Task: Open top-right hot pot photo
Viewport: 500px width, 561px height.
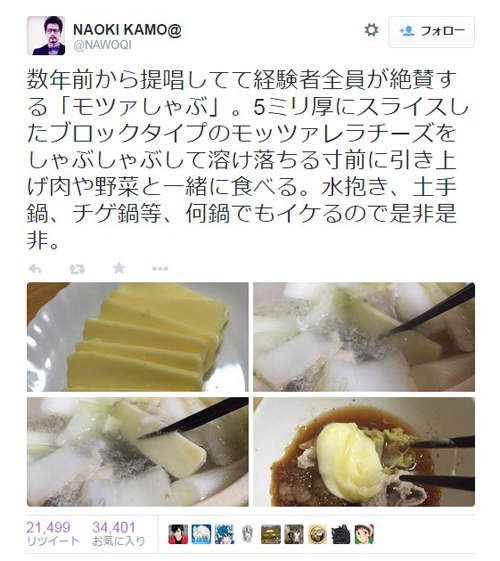Action: [364, 337]
